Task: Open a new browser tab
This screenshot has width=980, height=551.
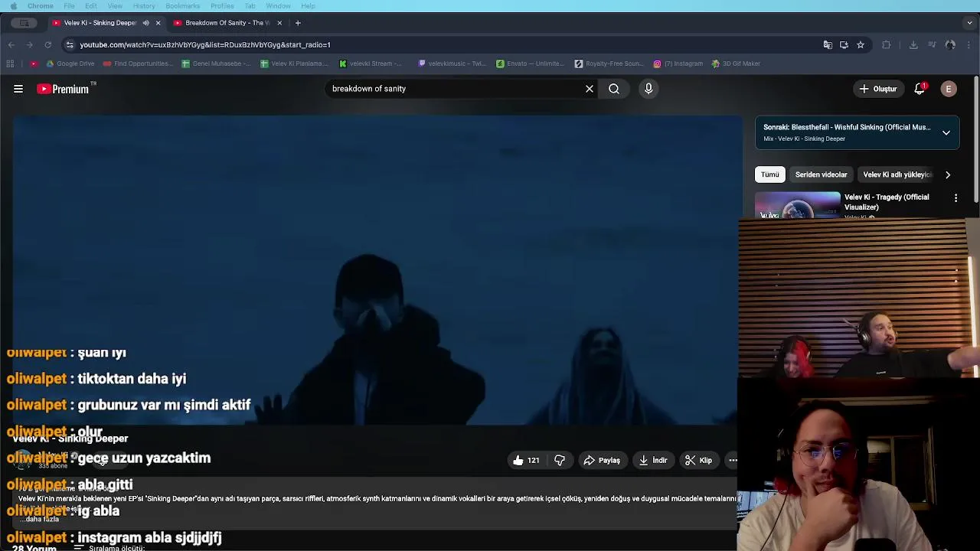Action: coord(298,23)
